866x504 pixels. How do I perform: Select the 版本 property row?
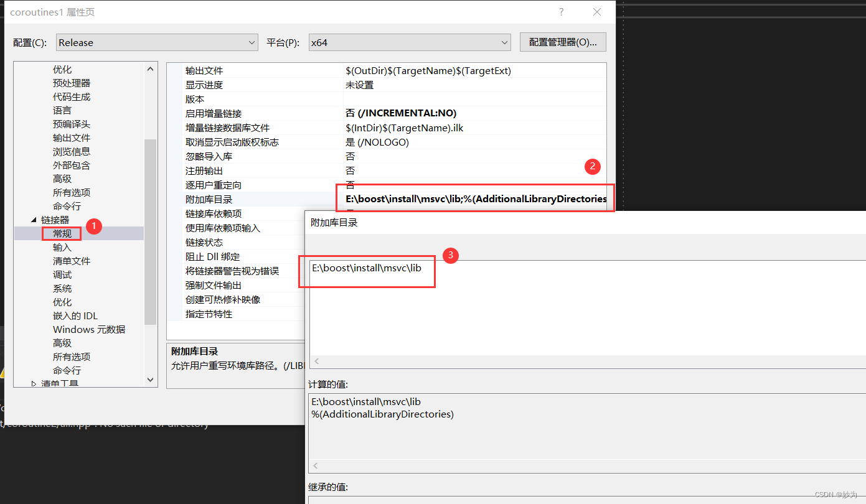tap(386, 99)
